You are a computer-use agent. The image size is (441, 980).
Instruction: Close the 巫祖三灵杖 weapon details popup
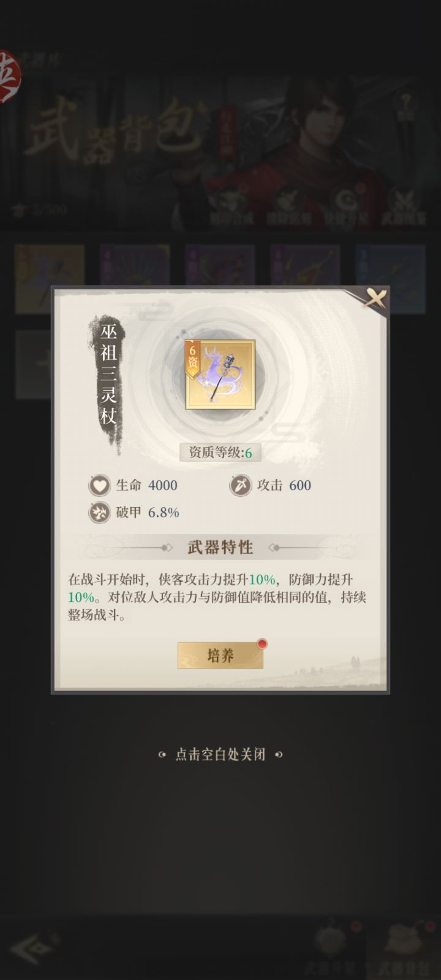(375, 298)
